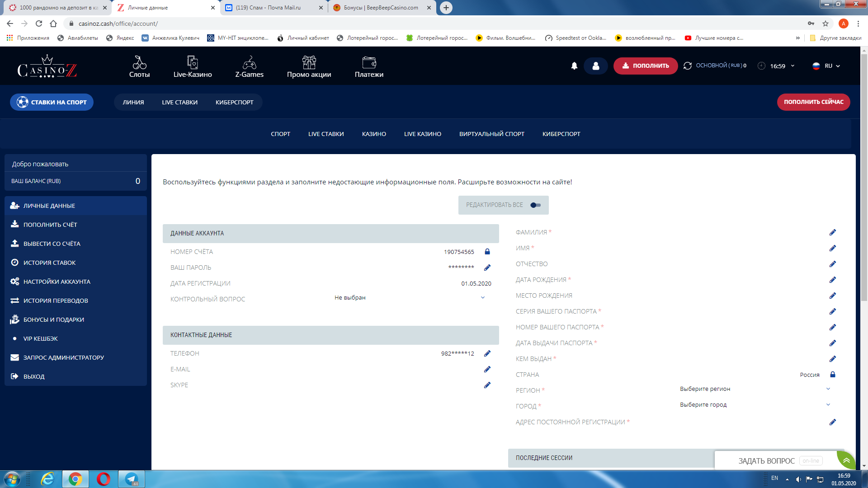The height and width of the screenshot is (488, 868).
Task: Edit password with the pencil icon
Action: 487,267
